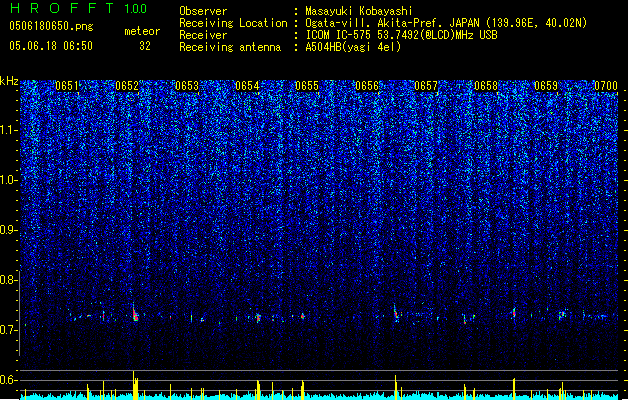The height and width of the screenshot is (400, 629).
Task: Click the 0.9 kHz axis label
Action: pyautogui.click(x=9, y=230)
